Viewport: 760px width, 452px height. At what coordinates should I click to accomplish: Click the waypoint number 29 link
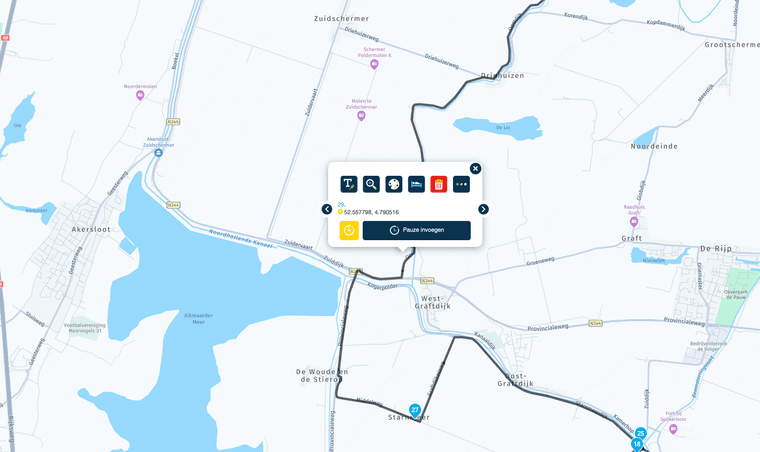341,204
